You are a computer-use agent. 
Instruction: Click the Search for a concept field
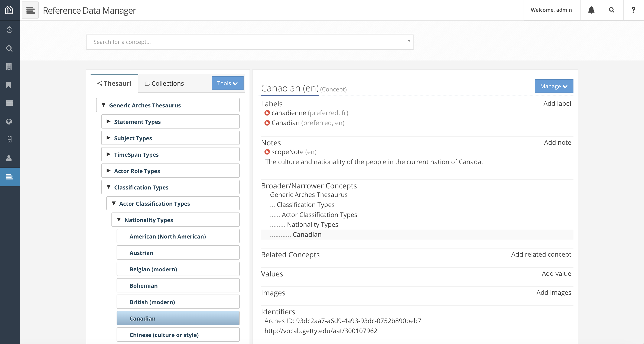250,42
